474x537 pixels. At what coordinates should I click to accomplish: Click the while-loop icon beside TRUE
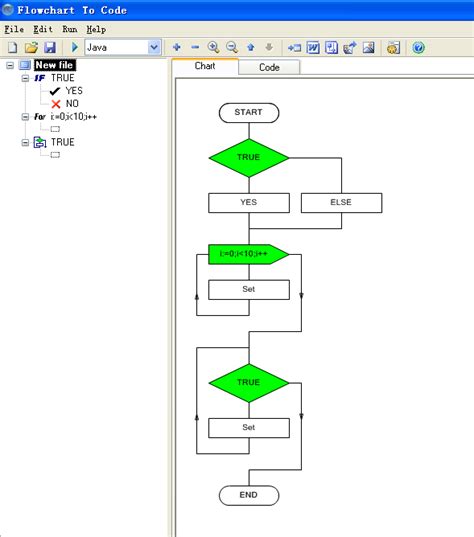tap(40, 142)
